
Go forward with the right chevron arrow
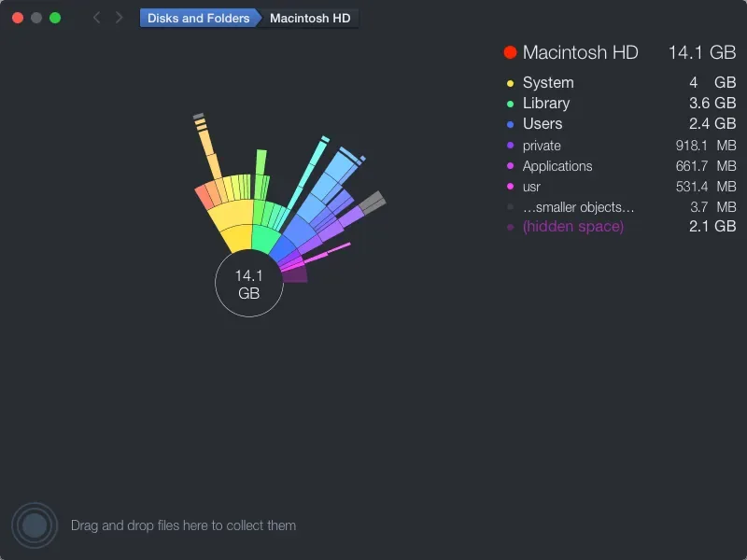click(120, 18)
